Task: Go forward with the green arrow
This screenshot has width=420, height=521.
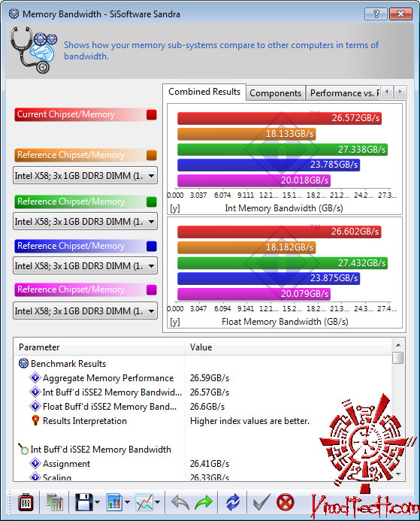Action: click(204, 502)
